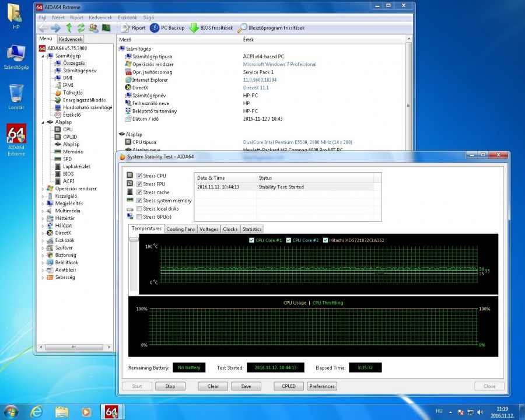The image size is (525, 420).
Task: Select ACPI tree item
Action: 68,181
